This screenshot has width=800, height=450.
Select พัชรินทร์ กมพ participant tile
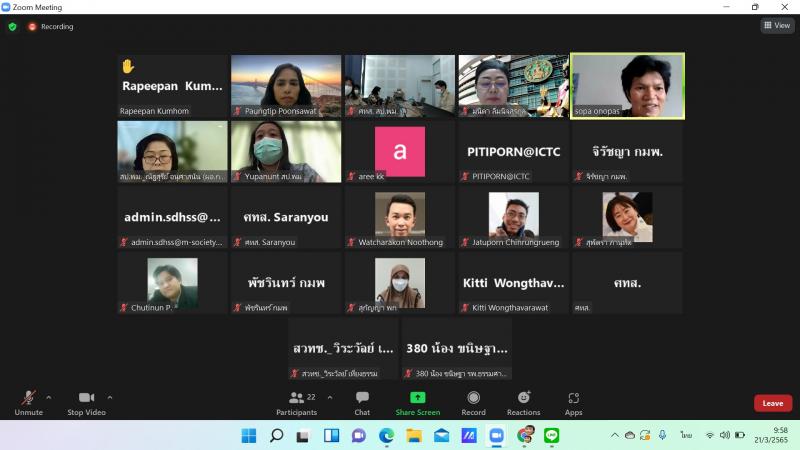(x=286, y=283)
